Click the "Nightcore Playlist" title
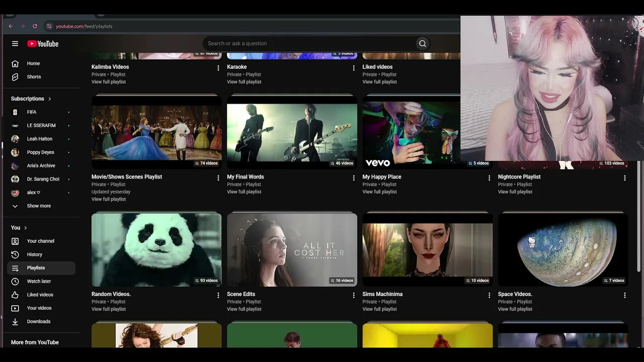Image resolution: width=644 pixels, height=362 pixels. tap(519, 177)
